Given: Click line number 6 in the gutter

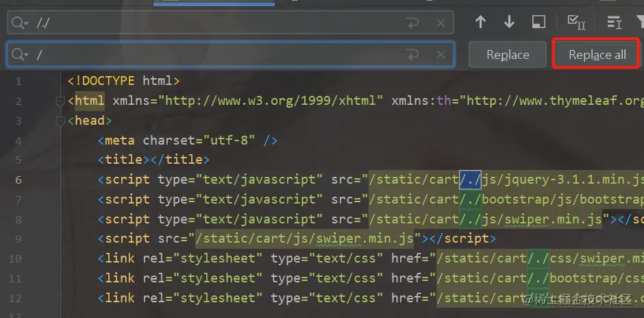Looking at the screenshot, I should coord(18,180).
